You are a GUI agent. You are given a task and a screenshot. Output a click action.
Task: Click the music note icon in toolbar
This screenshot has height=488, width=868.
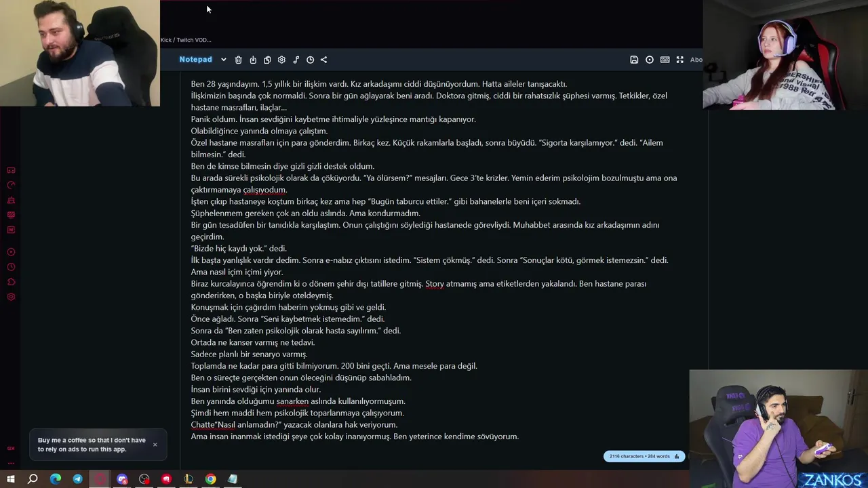tap(296, 60)
